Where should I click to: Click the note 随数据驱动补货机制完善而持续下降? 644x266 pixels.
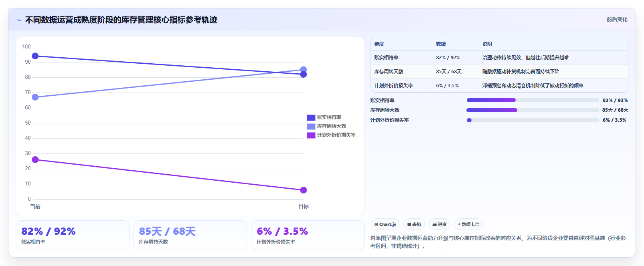(x=520, y=72)
